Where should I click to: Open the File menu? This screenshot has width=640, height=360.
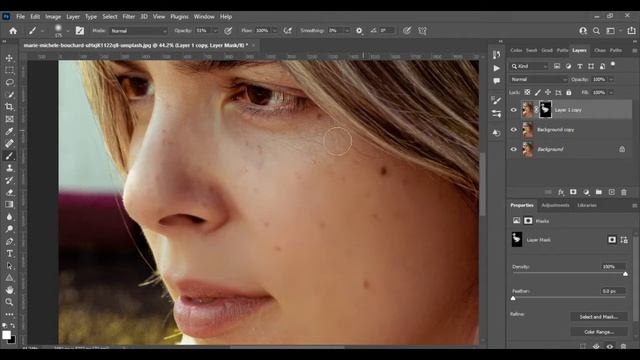tap(20, 17)
